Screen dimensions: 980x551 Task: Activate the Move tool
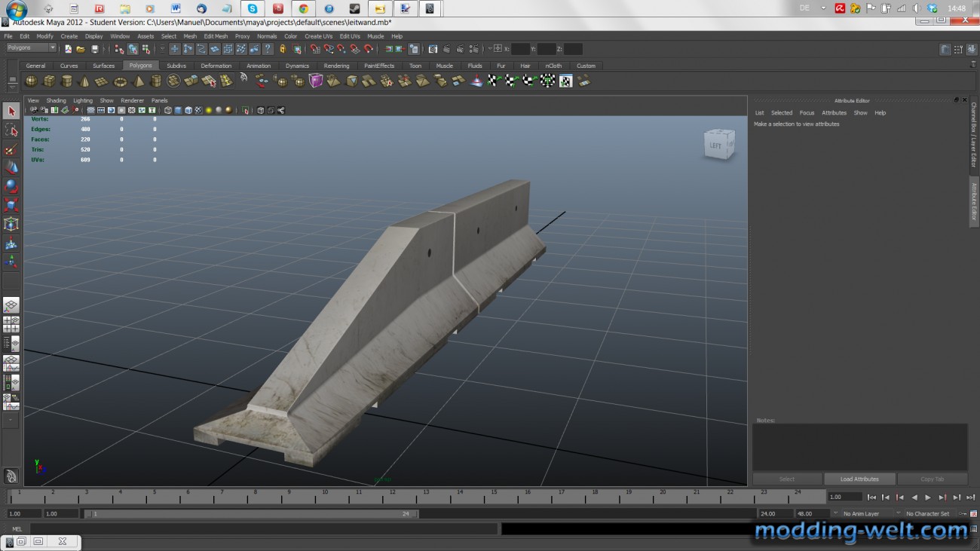click(x=11, y=167)
